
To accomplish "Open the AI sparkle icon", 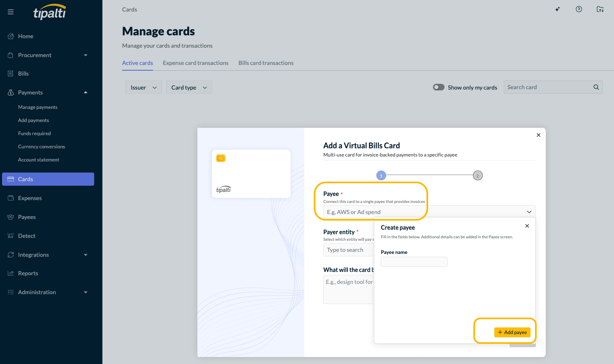I will (x=558, y=9).
